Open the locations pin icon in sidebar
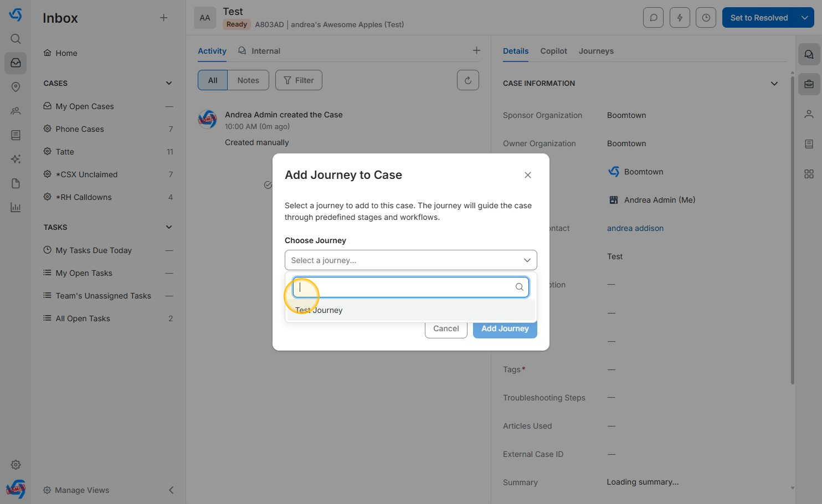This screenshot has height=504, width=822. 16,87
